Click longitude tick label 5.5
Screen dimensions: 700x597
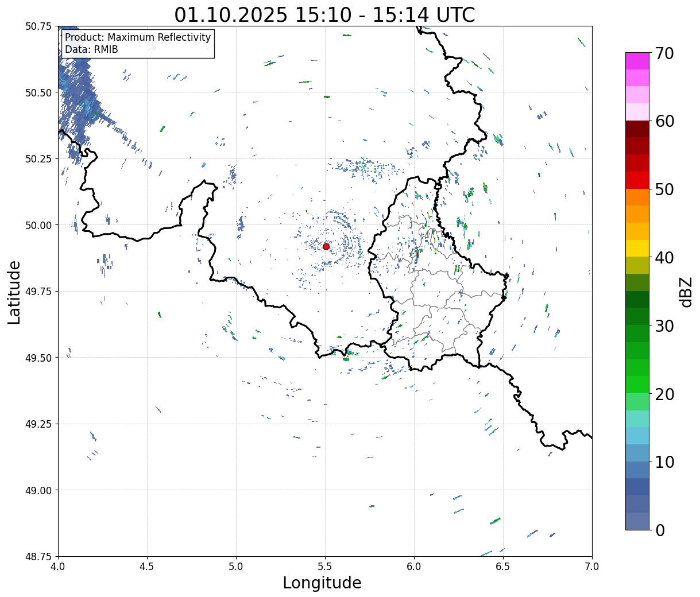[325, 566]
